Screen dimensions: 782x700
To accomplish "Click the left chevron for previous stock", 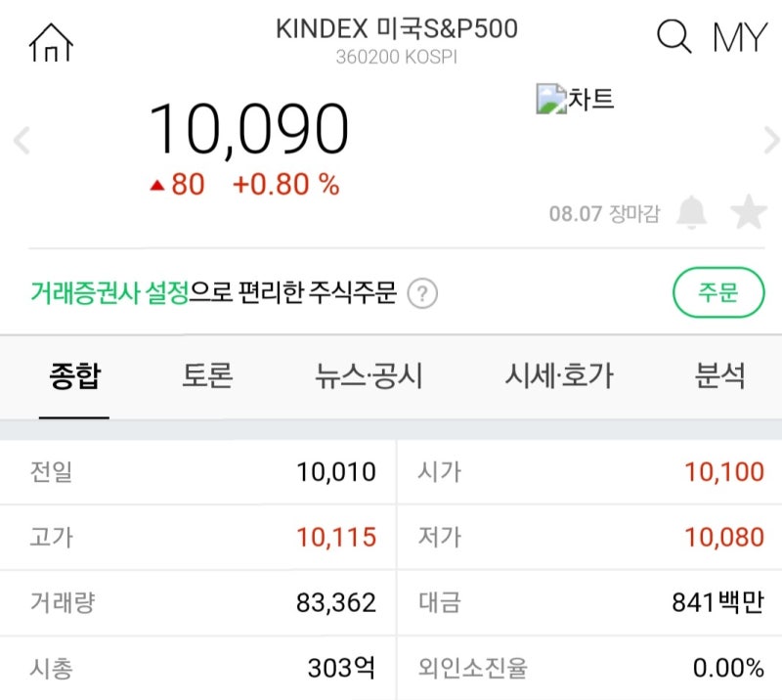I will (x=21, y=140).
